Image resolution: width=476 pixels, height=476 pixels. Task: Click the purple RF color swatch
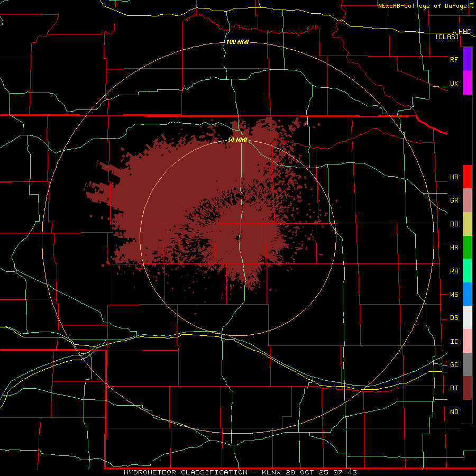(467, 59)
